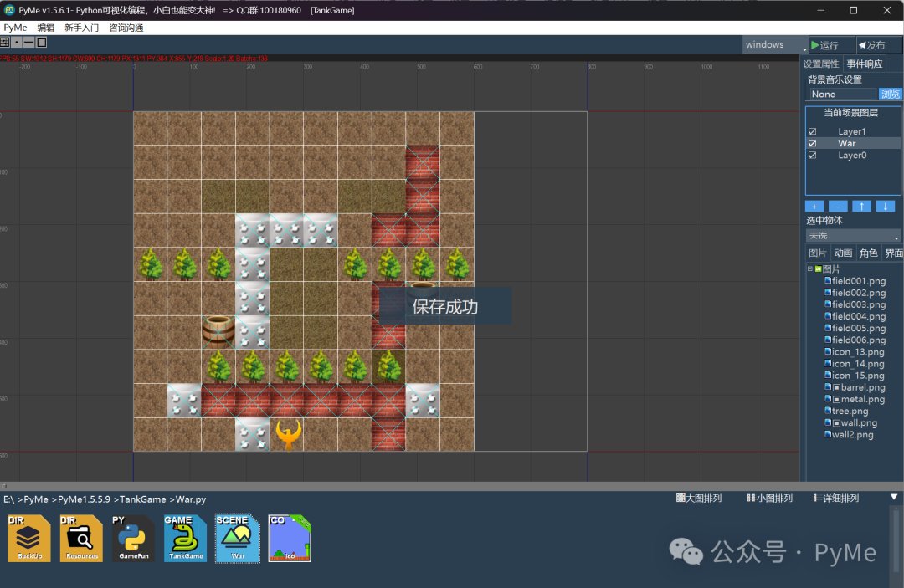Select the dot drawing tool icon
Viewport: 904px width, 588px height.
[x=17, y=42]
